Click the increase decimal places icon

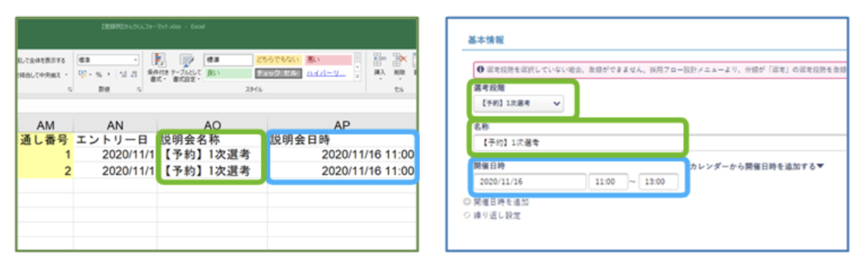click(x=123, y=74)
